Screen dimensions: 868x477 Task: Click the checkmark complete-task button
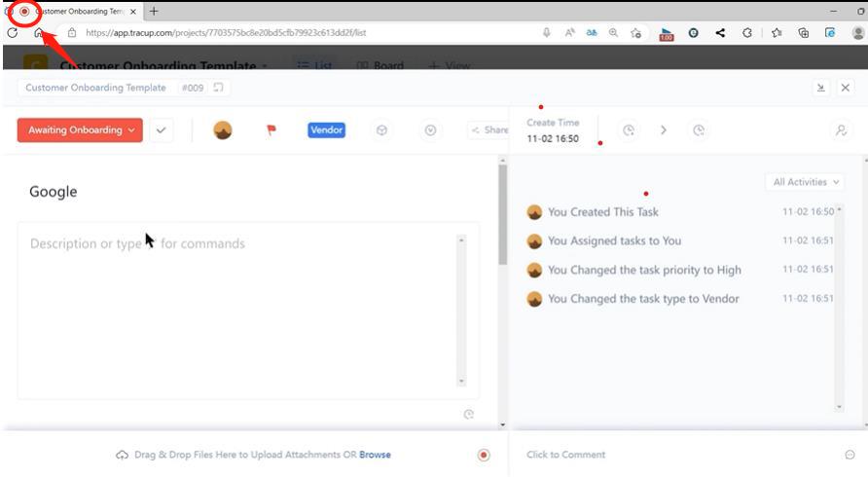pyautogui.click(x=162, y=130)
